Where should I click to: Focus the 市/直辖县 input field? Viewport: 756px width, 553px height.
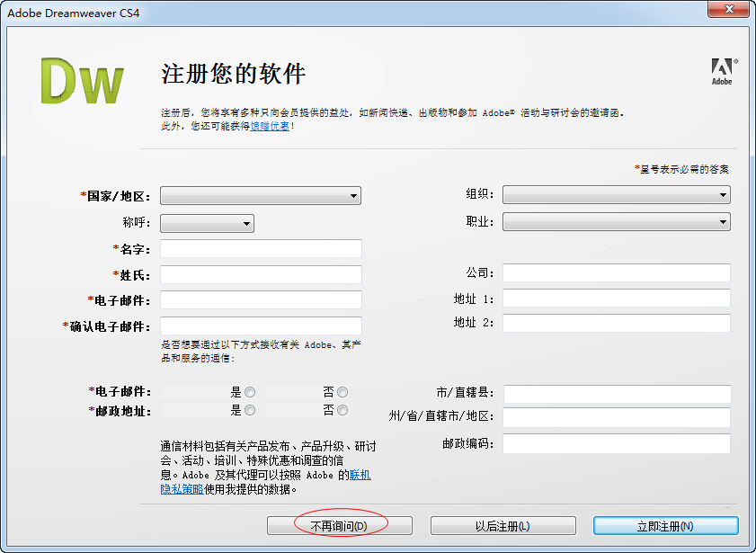(x=618, y=394)
